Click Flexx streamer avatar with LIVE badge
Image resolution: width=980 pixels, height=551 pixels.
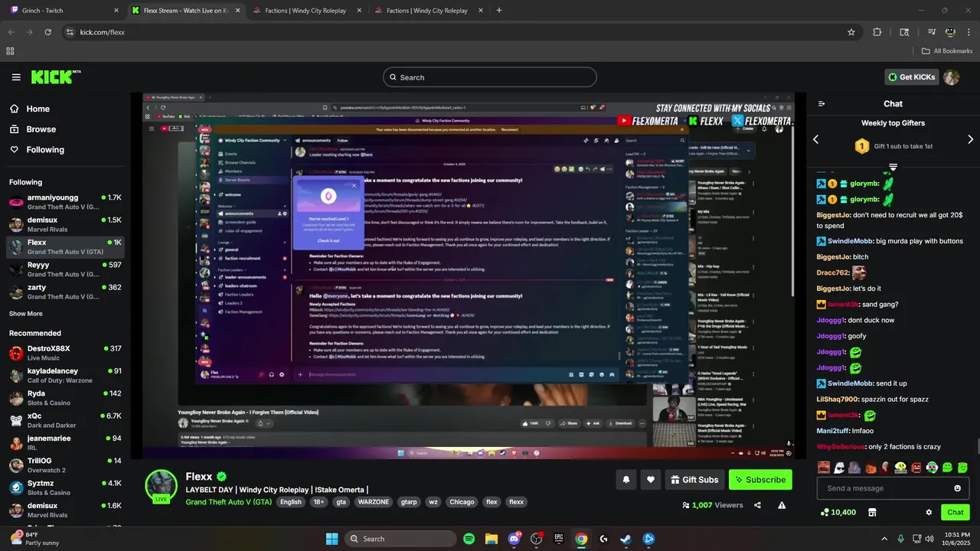(162, 487)
